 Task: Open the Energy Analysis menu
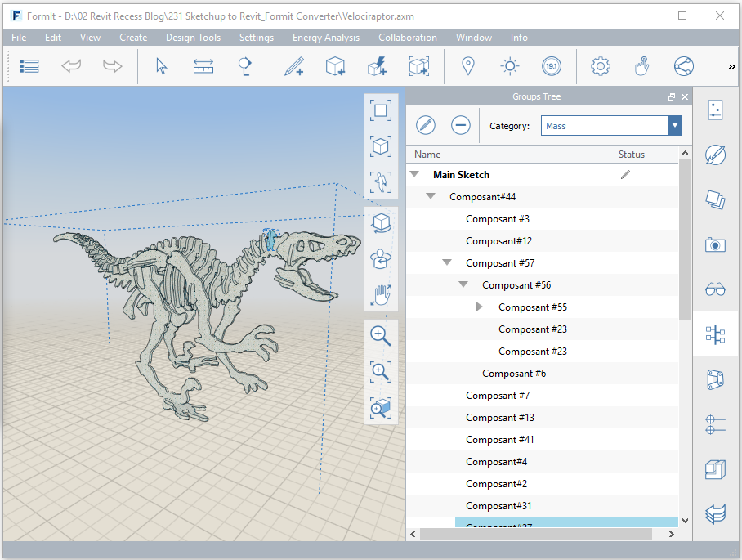326,38
